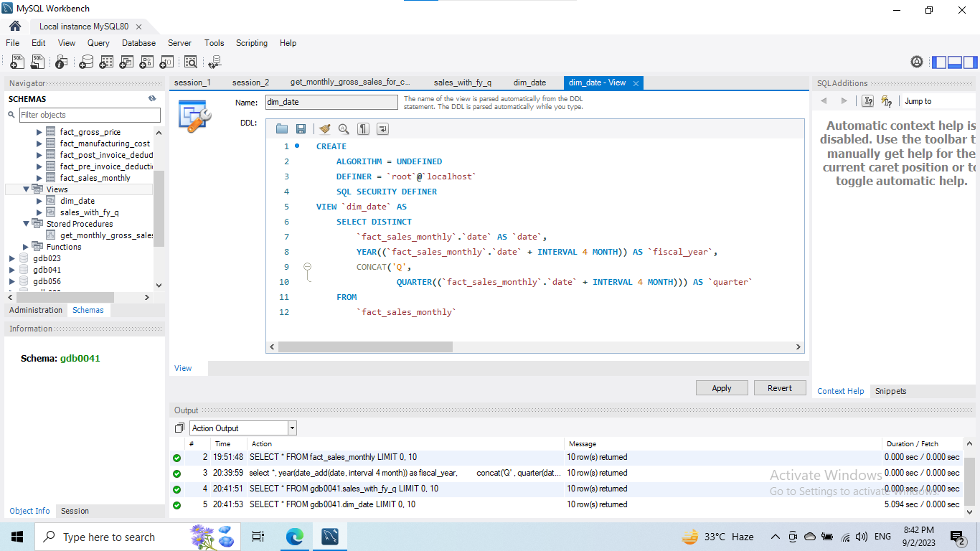Open the Query menu

point(98,43)
